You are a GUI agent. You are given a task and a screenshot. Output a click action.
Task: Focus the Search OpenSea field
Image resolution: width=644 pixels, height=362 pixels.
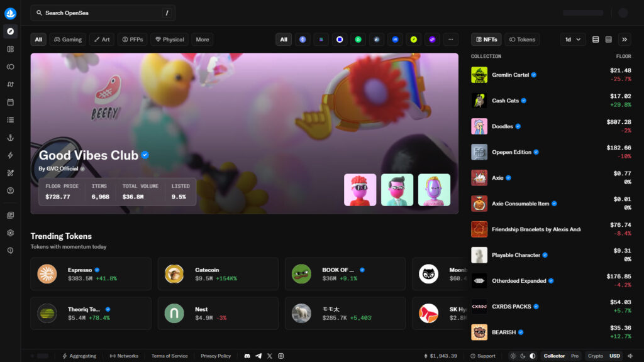(x=103, y=13)
